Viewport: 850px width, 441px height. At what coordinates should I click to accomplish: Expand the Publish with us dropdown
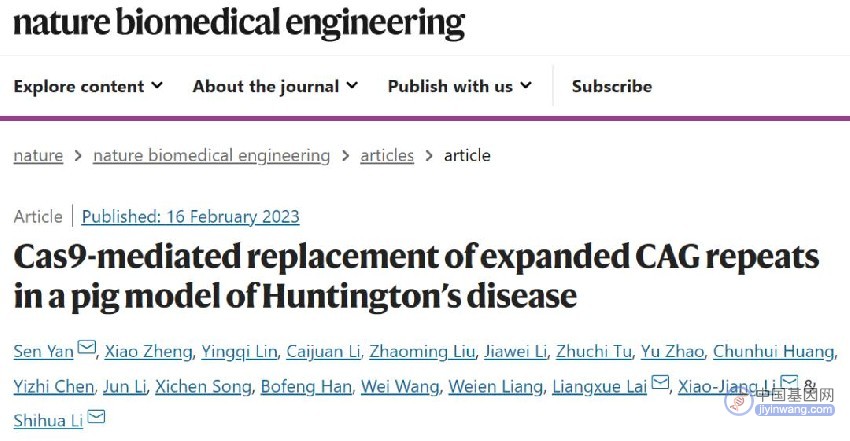(x=460, y=86)
